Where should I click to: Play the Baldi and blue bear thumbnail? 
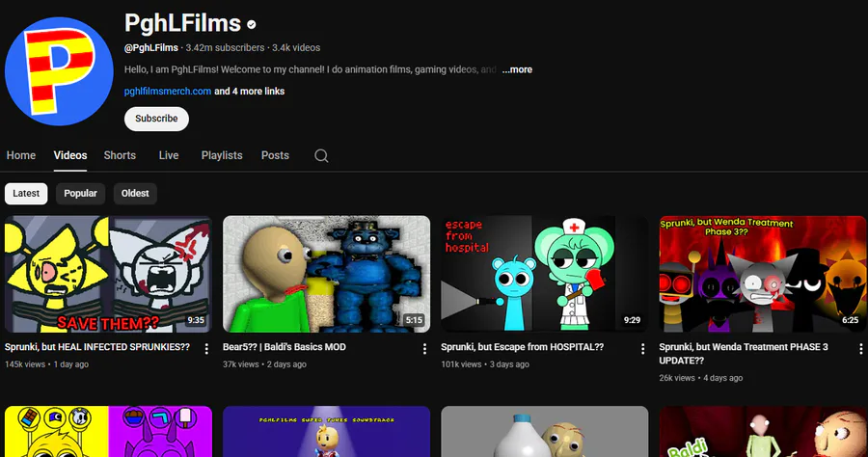pyautogui.click(x=327, y=274)
